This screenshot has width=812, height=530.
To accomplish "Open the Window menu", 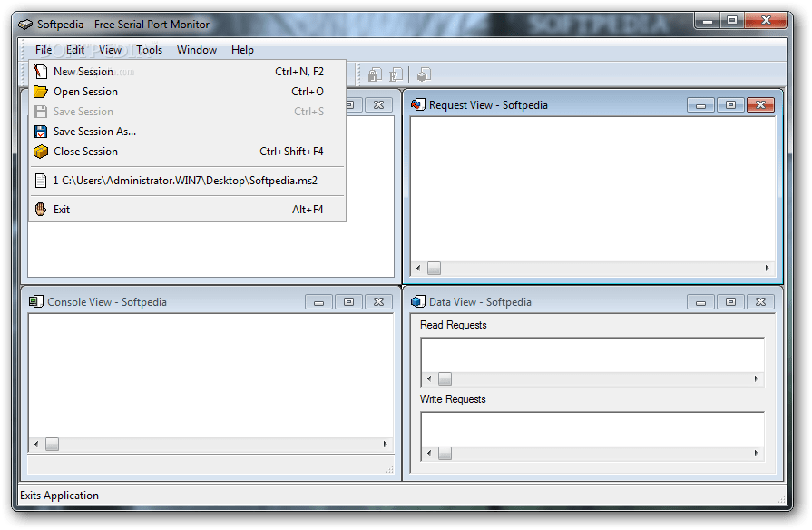I will point(197,50).
